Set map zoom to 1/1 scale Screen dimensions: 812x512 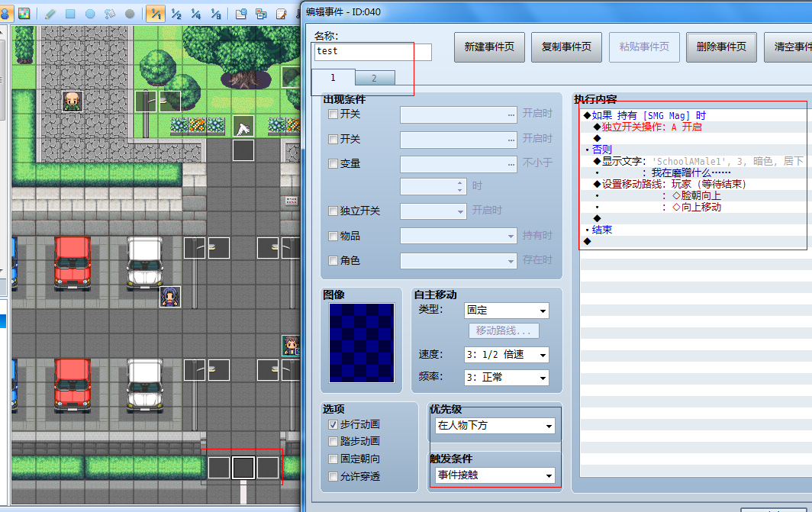(x=156, y=14)
